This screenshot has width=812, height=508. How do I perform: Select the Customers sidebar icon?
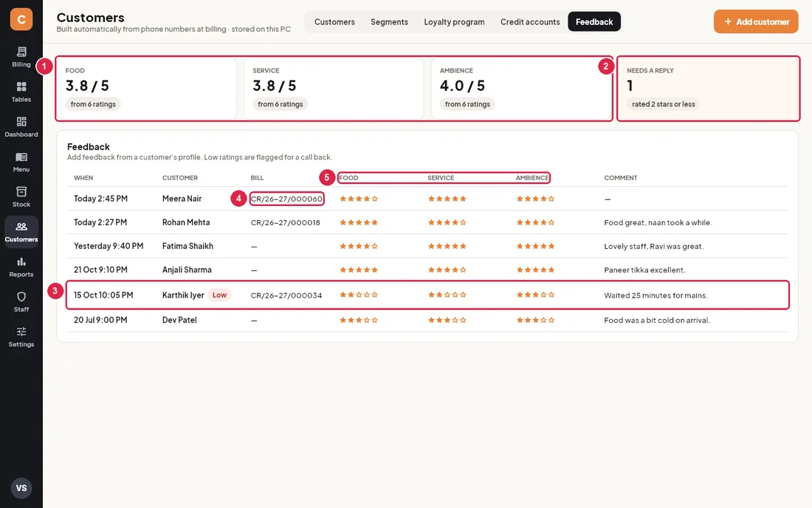pos(21,232)
